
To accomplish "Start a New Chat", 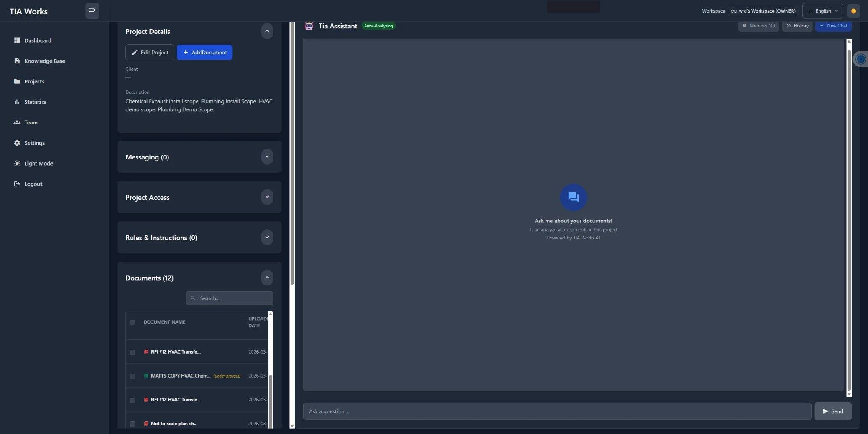I will 833,26.
